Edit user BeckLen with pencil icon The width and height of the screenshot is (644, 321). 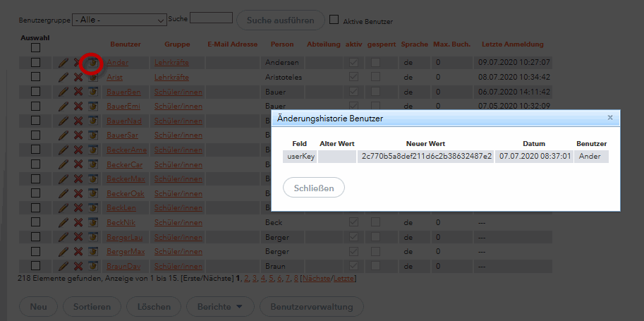point(63,208)
